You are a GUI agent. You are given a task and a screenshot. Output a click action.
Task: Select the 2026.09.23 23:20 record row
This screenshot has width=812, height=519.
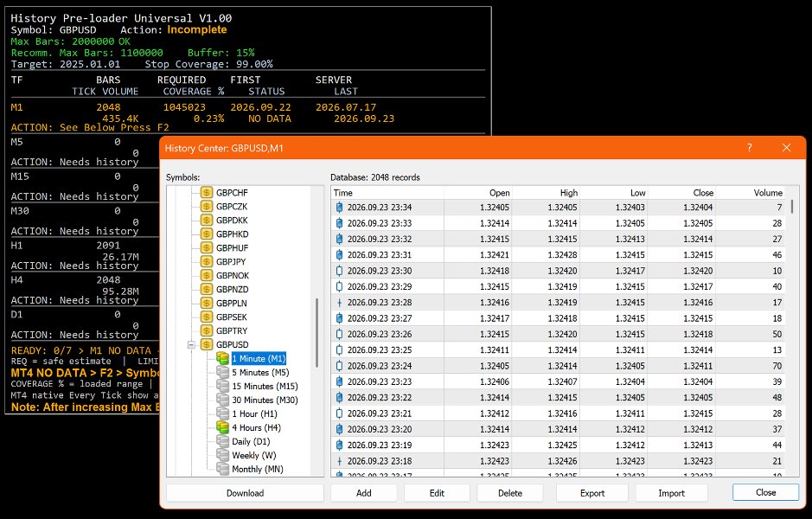559,429
